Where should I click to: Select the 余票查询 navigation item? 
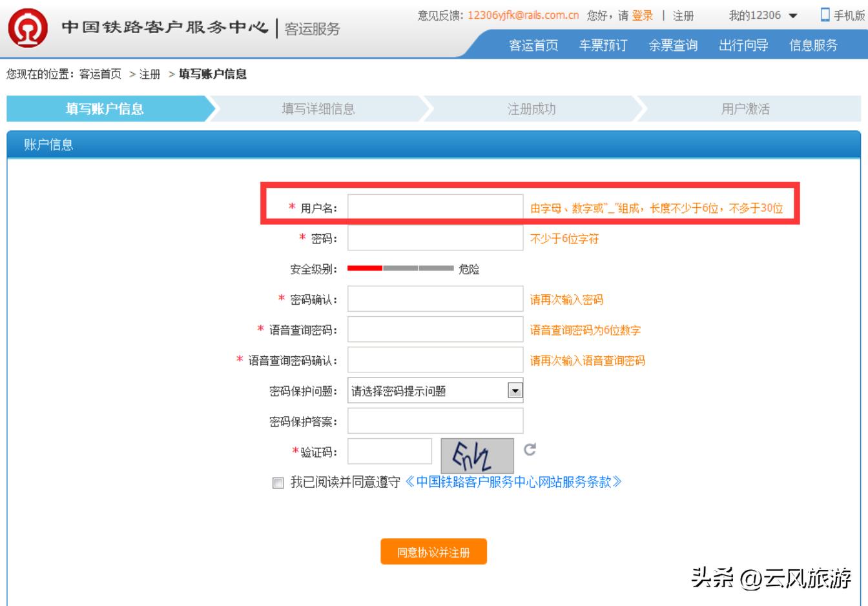pyautogui.click(x=673, y=45)
